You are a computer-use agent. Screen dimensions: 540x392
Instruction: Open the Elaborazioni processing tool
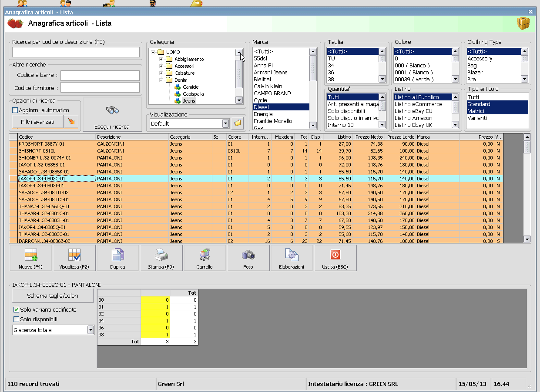tap(292, 257)
